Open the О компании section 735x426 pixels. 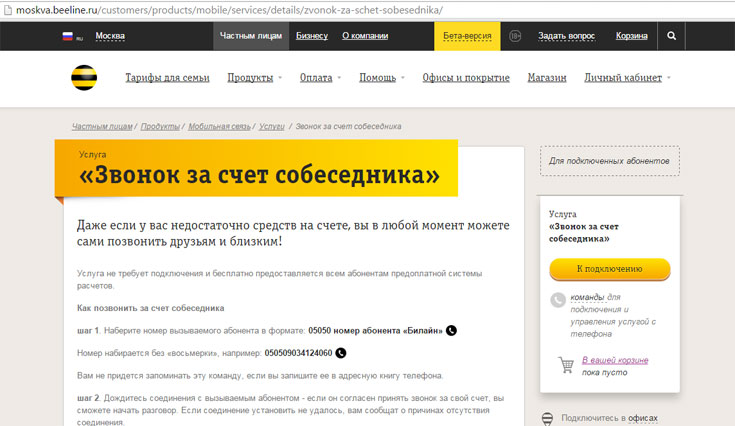[365, 36]
